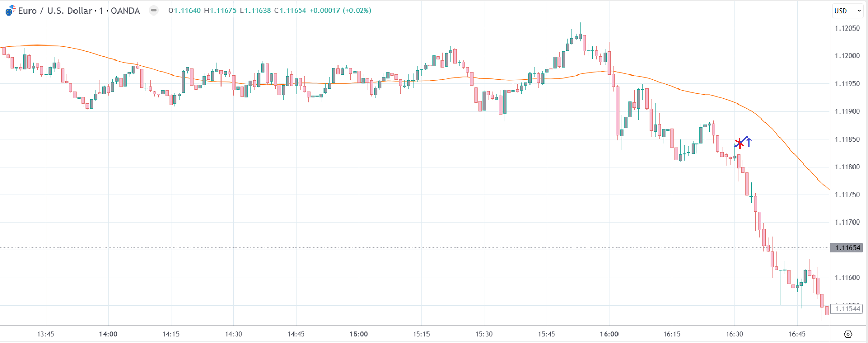The height and width of the screenshot is (343, 868).
Task: Open the USD currency dropdown
Action: click(x=847, y=11)
